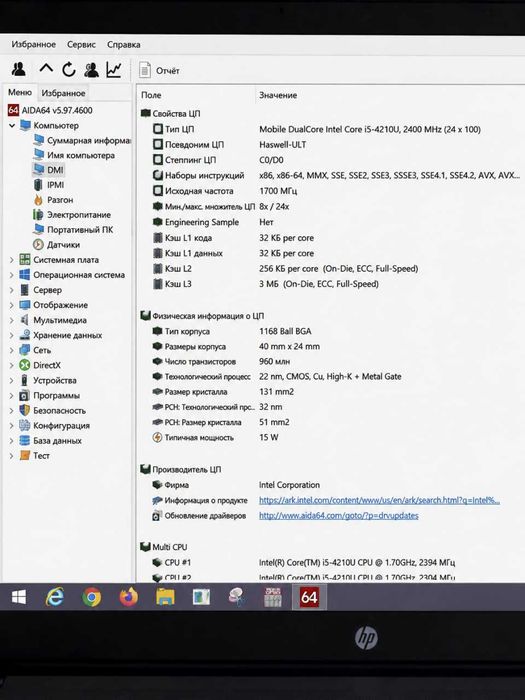Switch to the Избранное sidebar tab
Screen dimensions: 525x700
(63, 93)
